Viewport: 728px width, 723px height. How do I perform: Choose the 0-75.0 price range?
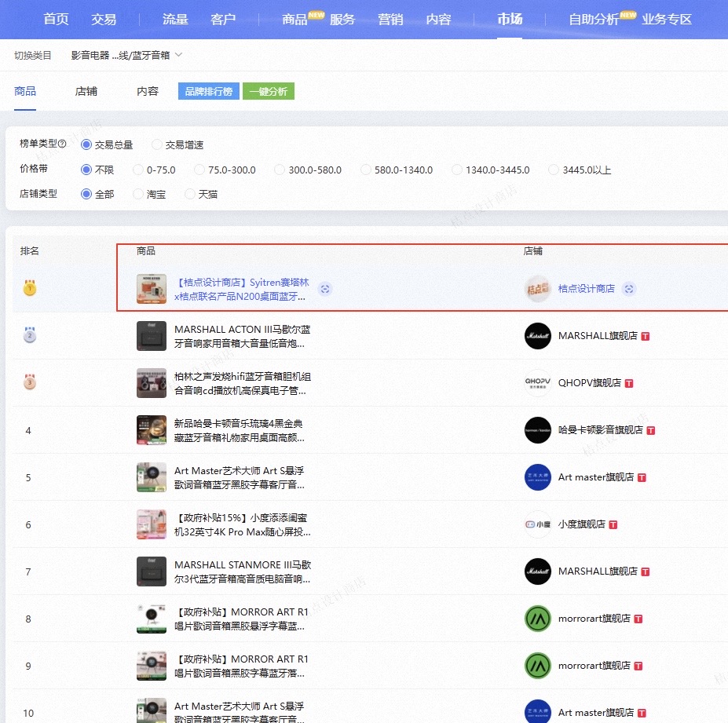[138, 170]
